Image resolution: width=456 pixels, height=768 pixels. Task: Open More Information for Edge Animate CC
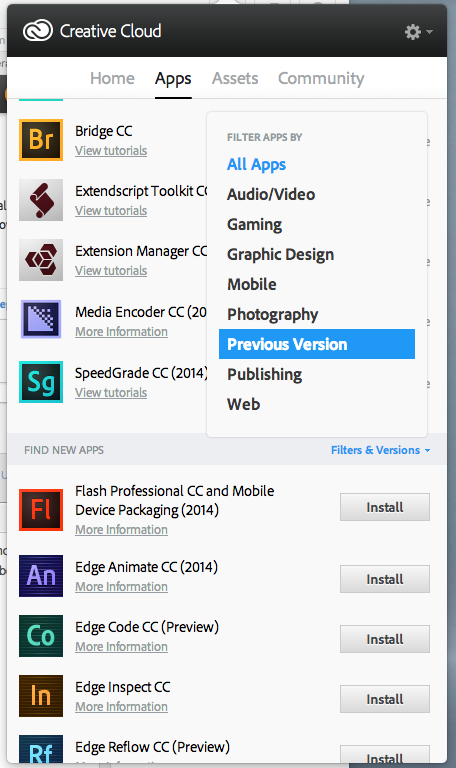[121, 587]
